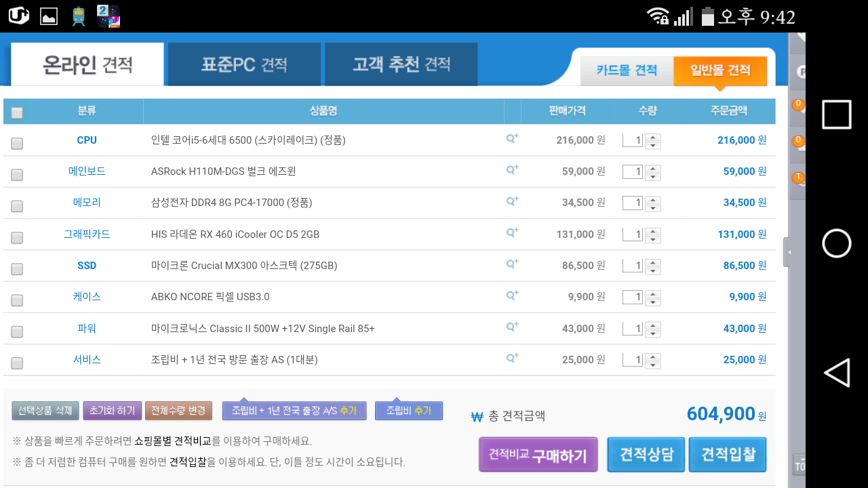Open the 메인보드 category link
868x488 pixels.
(x=87, y=171)
